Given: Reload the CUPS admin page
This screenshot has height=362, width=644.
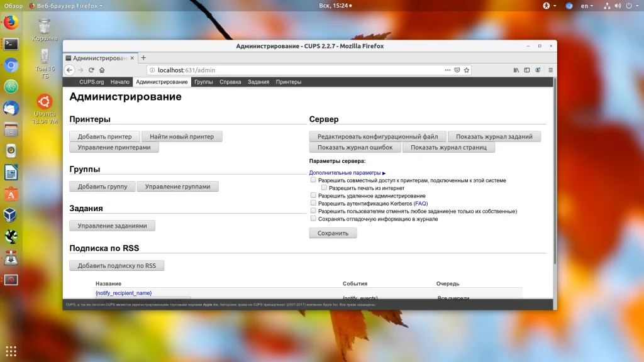Looking at the screenshot, I should click(x=91, y=70).
